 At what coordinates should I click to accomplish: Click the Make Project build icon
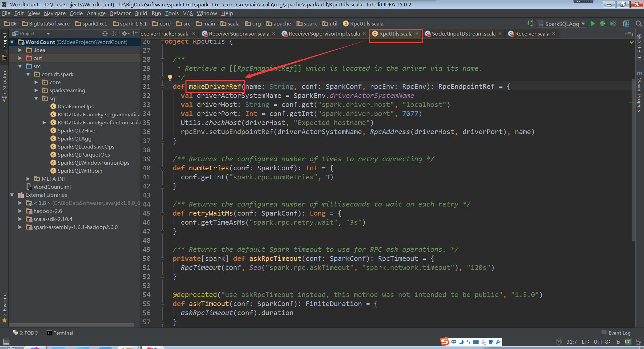pos(530,23)
